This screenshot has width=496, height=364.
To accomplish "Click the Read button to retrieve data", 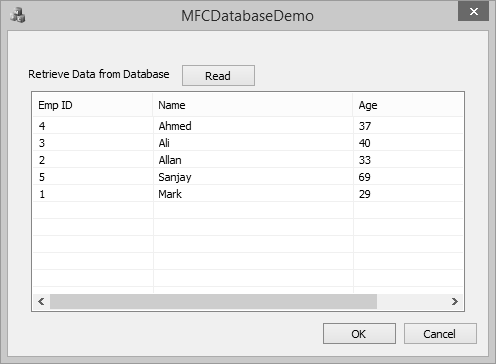I will [218, 76].
